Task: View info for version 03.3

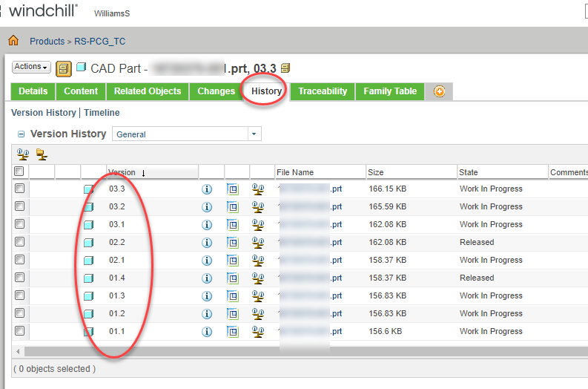Action: 207,189
